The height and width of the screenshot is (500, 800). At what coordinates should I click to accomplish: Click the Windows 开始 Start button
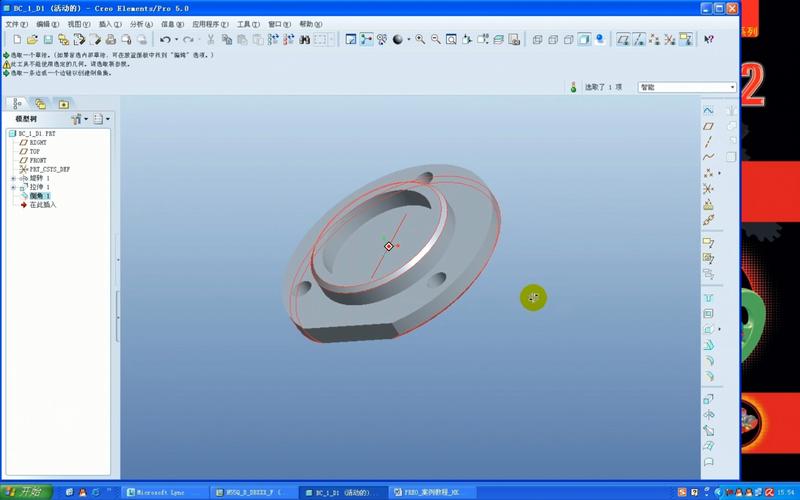point(24,492)
